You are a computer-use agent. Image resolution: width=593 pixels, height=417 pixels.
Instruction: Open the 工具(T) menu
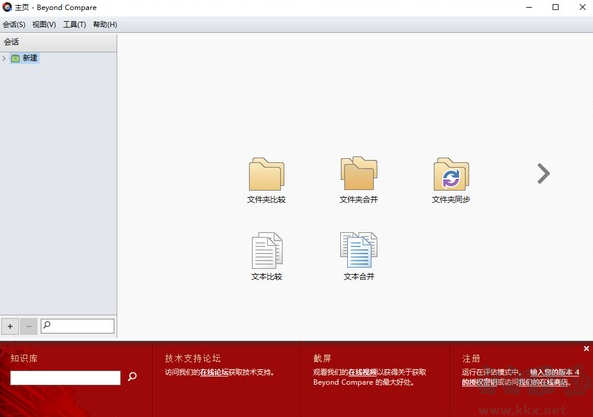pos(75,25)
